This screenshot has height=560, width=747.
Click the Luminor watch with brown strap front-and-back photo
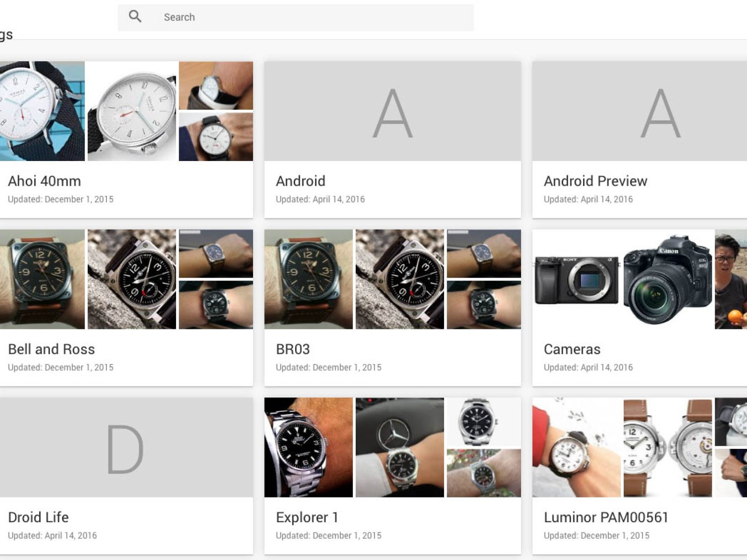pos(668,447)
